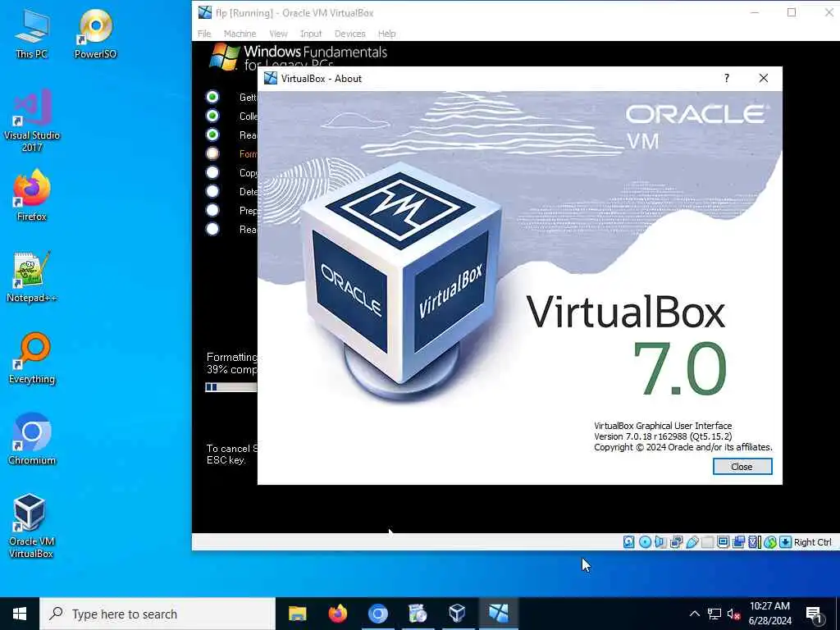The width and height of the screenshot is (840, 630).
Task: Click the display settings status icon
Action: [723, 542]
